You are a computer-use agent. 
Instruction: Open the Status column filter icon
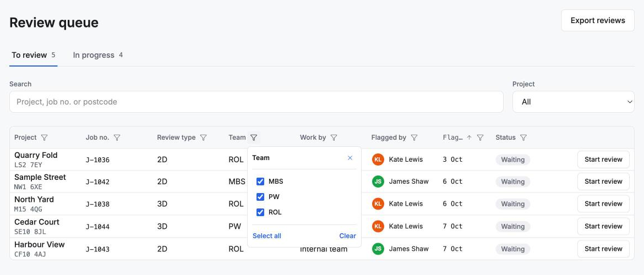(523, 137)
